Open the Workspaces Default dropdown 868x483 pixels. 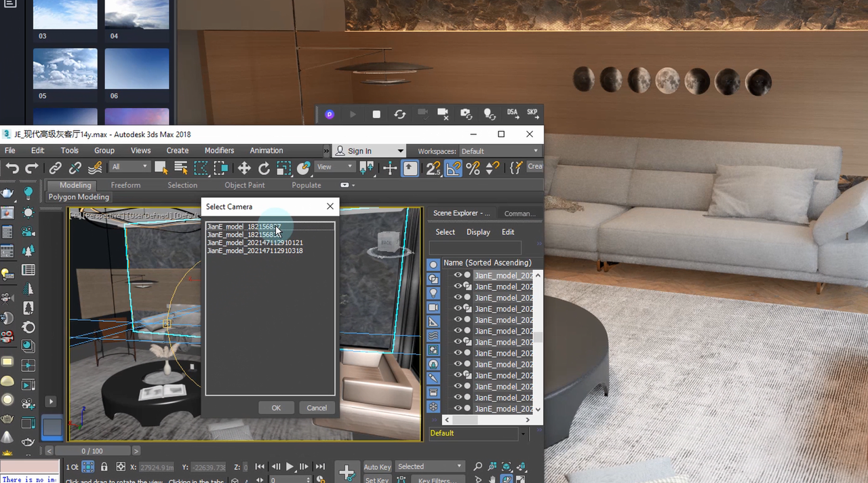500,151
